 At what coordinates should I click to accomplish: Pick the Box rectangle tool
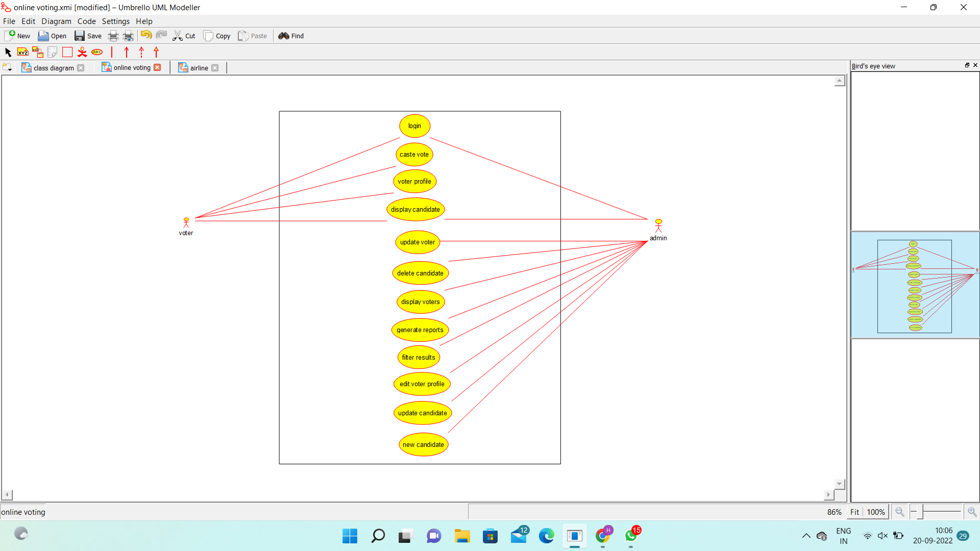(67, 52)
